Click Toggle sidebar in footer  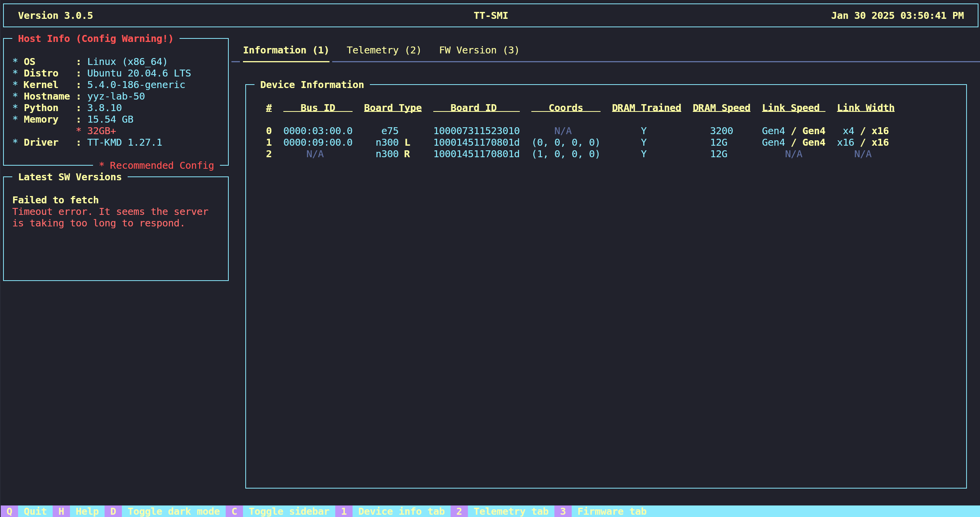(x=289, y=511)
